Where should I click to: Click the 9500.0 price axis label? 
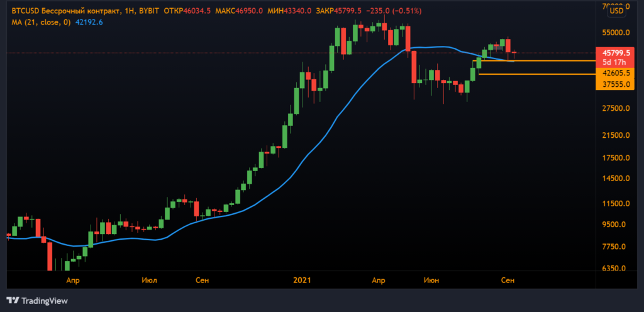point(614,225)
